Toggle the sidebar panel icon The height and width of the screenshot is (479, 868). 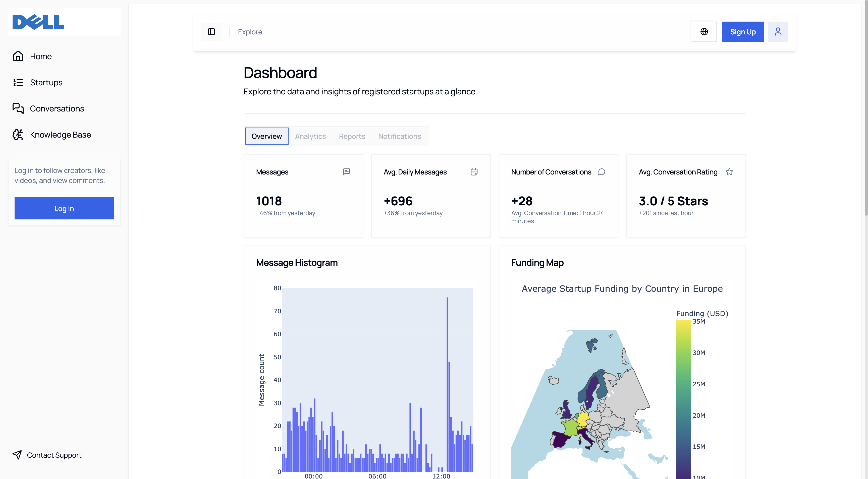point(211,32)
